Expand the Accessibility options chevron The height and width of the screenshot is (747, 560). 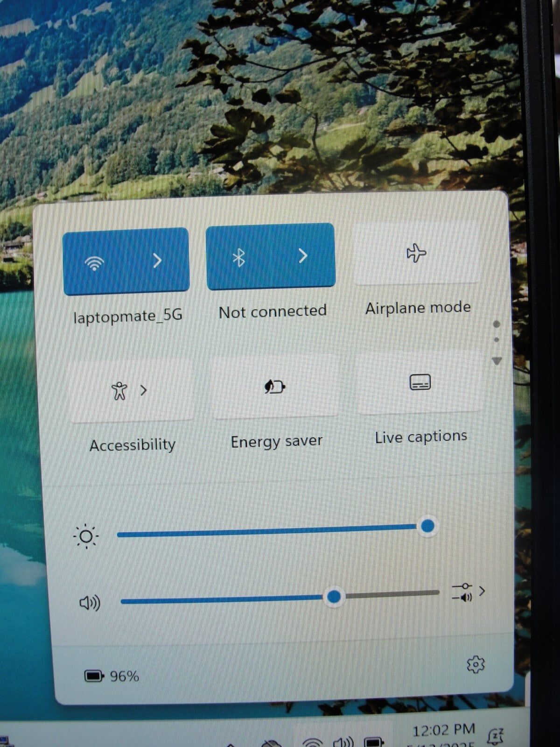coord(144,390)
